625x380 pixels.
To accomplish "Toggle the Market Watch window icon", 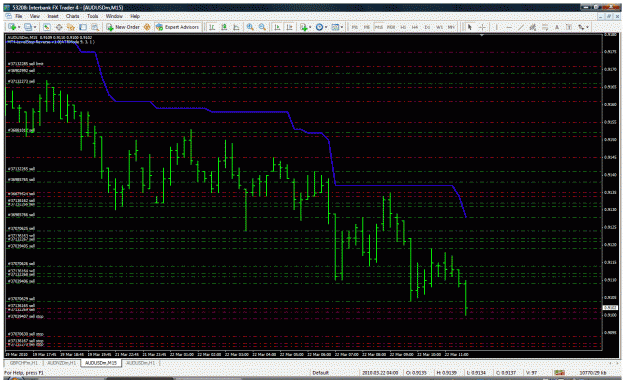I will (47, 27).
